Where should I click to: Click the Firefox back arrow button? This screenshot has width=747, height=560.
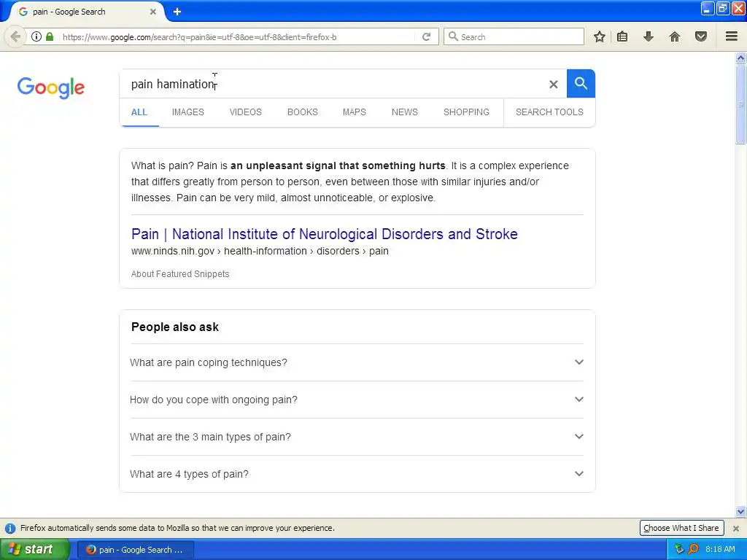click(15, 36)
